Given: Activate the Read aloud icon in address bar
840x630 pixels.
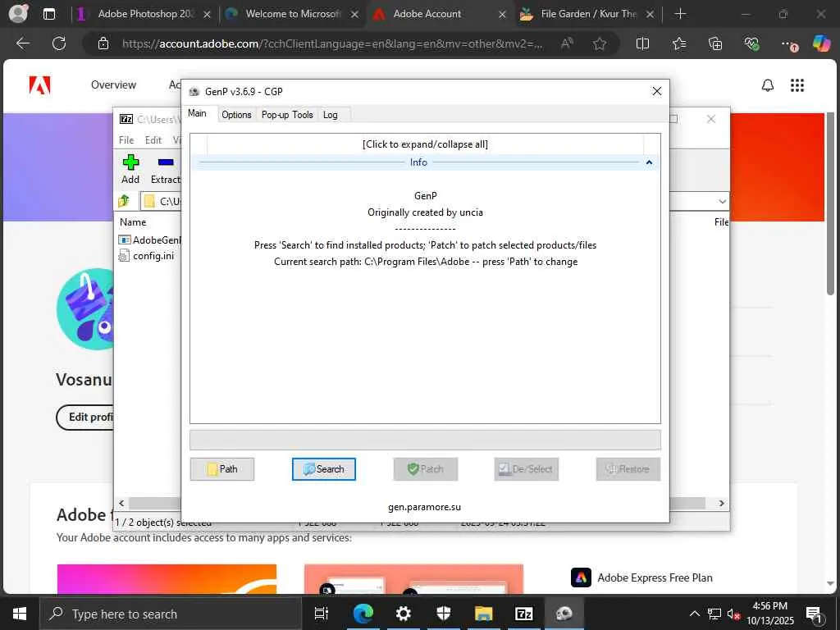Looking at the screenshot, I should (x=567, y=43).
